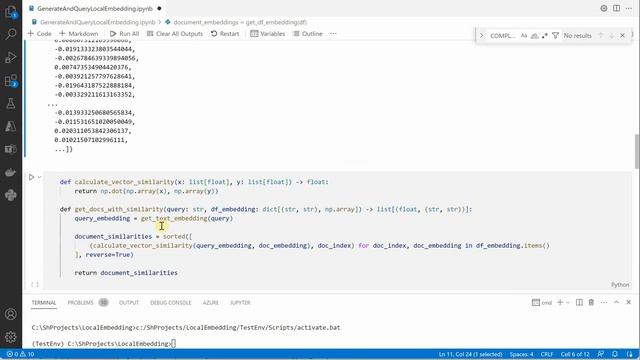Run the code cell with play icon
640x360 pixels.
[31, 177]
